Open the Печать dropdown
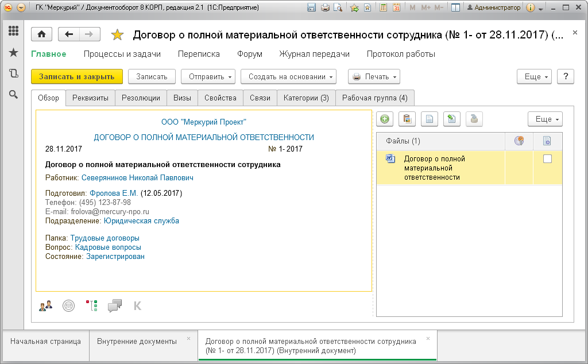Image resolution: width=588 pixels, height=364 pixels. (374, 76)
